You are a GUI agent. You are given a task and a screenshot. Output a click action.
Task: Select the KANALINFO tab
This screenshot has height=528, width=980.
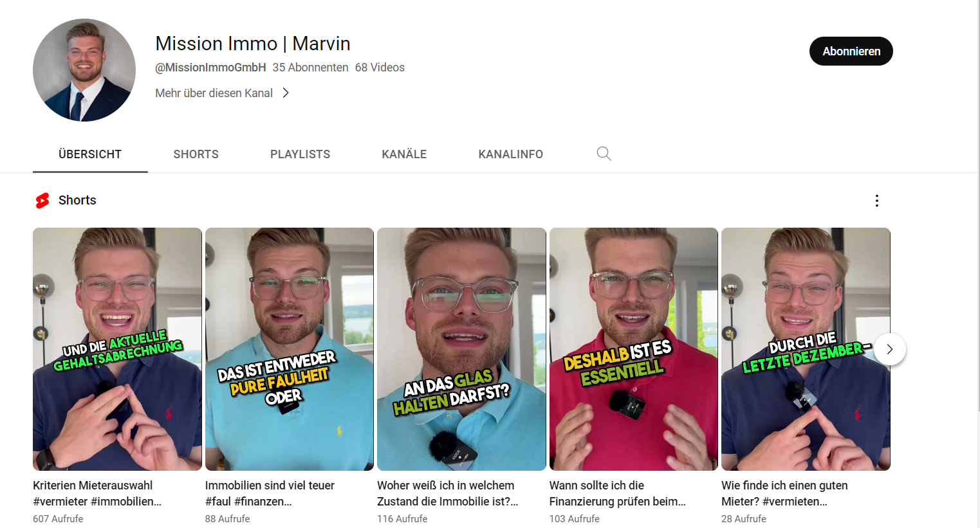[x=511, y=154]
